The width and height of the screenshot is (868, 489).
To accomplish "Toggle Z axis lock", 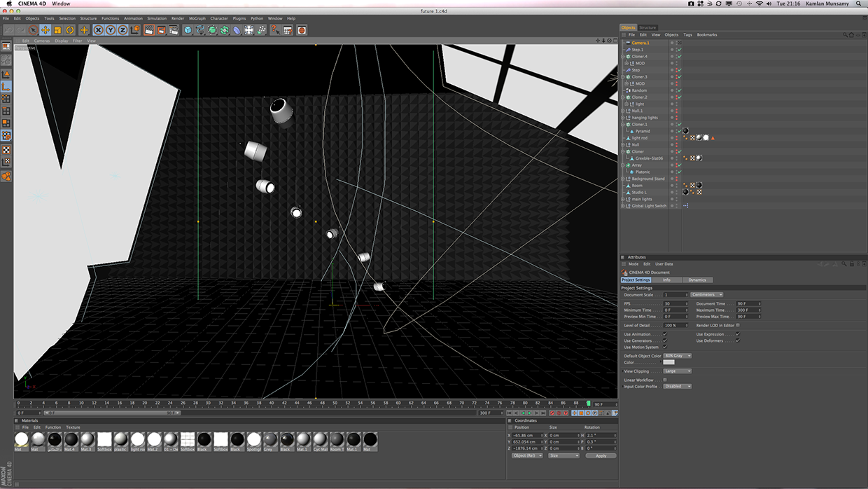I will (x=122, y=30).
